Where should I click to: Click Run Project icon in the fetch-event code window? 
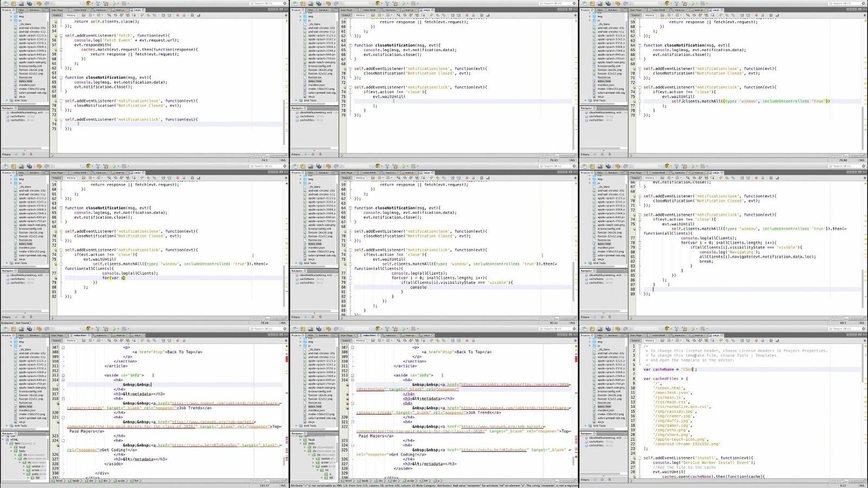[x=116, y=3]
